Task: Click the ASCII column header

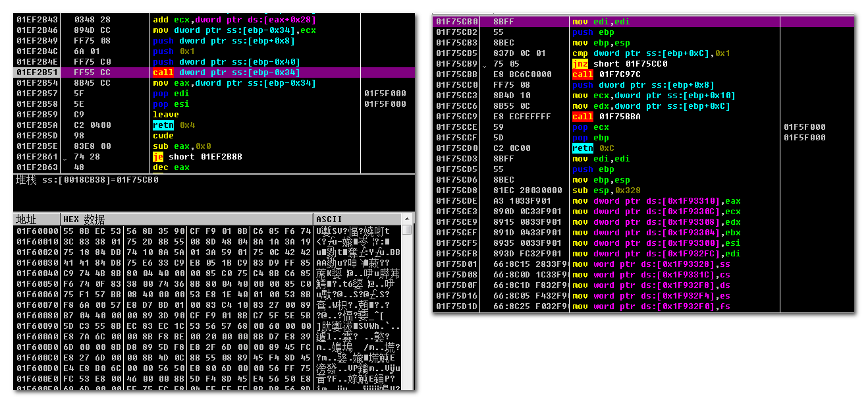Action: 329,219
